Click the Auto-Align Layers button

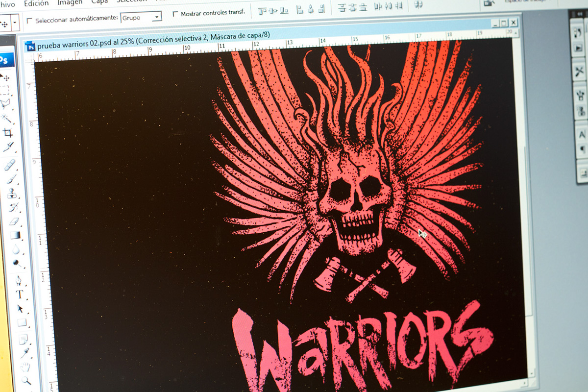(418, 4)
